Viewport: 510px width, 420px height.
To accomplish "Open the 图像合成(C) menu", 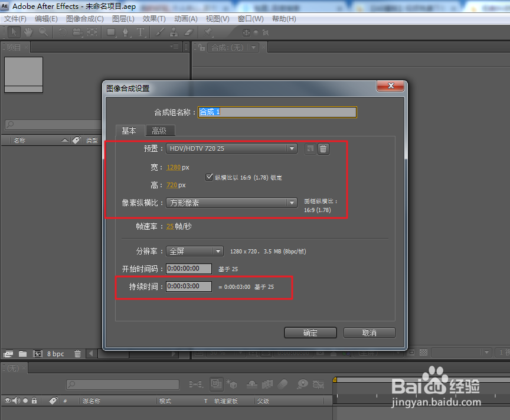I will tap(85, 19).
